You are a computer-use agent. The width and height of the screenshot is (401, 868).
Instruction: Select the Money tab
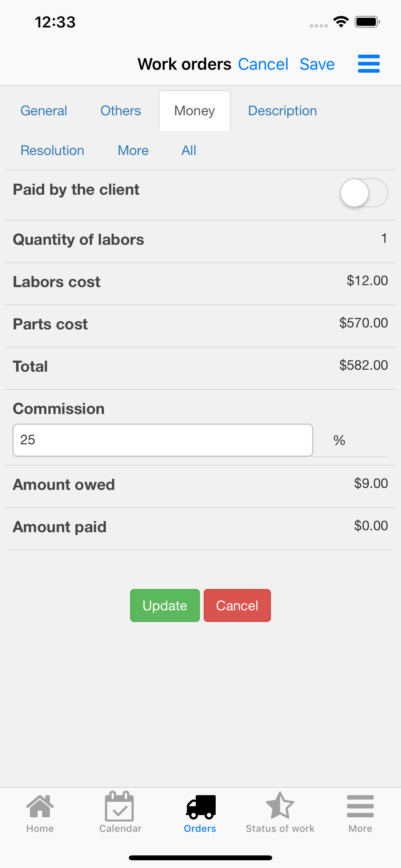point(194,111)
